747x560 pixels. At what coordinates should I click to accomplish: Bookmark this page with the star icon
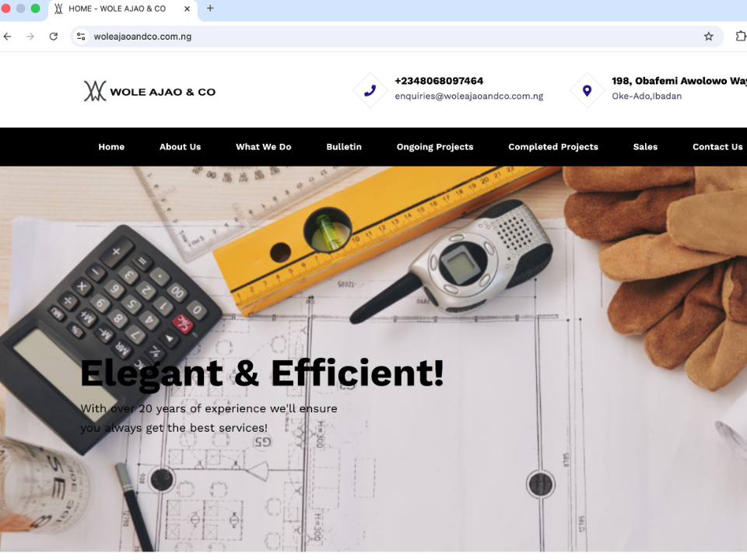click(x=708, y=37)
